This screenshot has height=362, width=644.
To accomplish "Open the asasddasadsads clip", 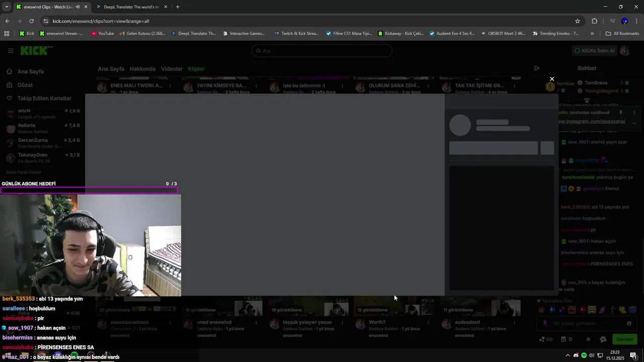I will (x=130, y=322).
